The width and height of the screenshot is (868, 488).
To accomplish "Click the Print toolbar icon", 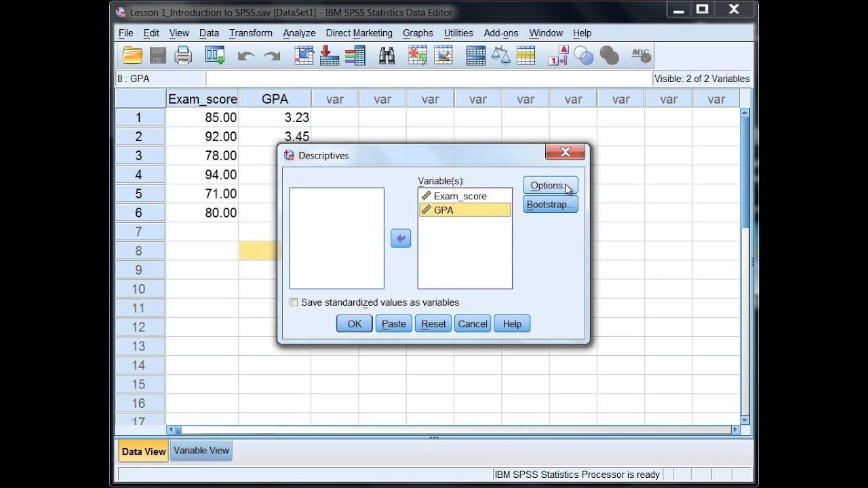I will [183, 56].
